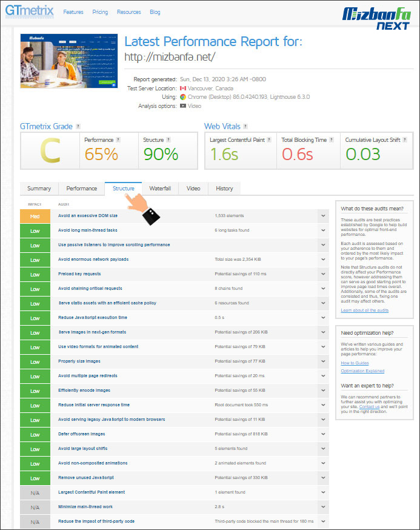The image size is (420, 530).
Task: Expand Remove unused JavaScript audit
Action: click(323, 478)
